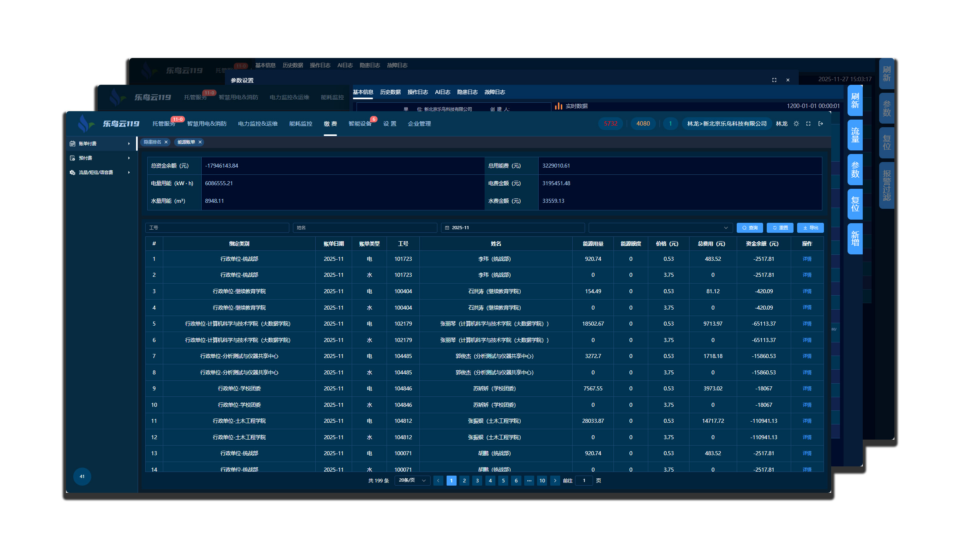The image size is (960, 560).
Task: Click the 查询 search button
Action: (750, 228)
